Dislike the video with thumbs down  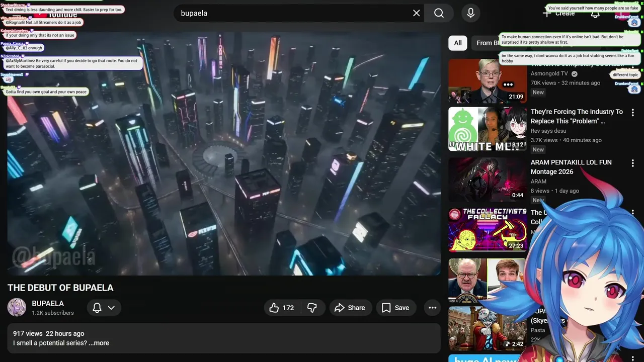pos(312,308)
